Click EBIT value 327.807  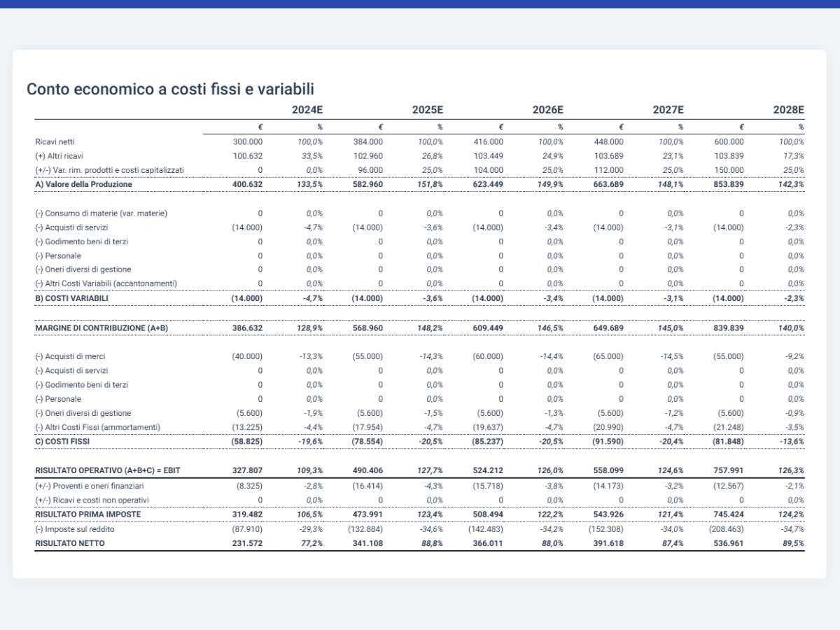click(247, 470)
